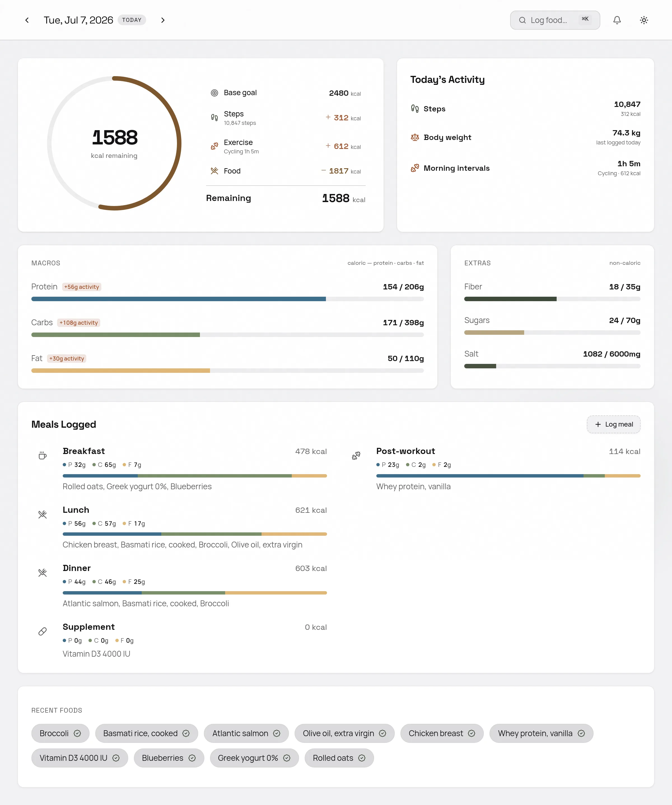
Task: Click the Post-workout macro split bar
Action: point(508,476)
